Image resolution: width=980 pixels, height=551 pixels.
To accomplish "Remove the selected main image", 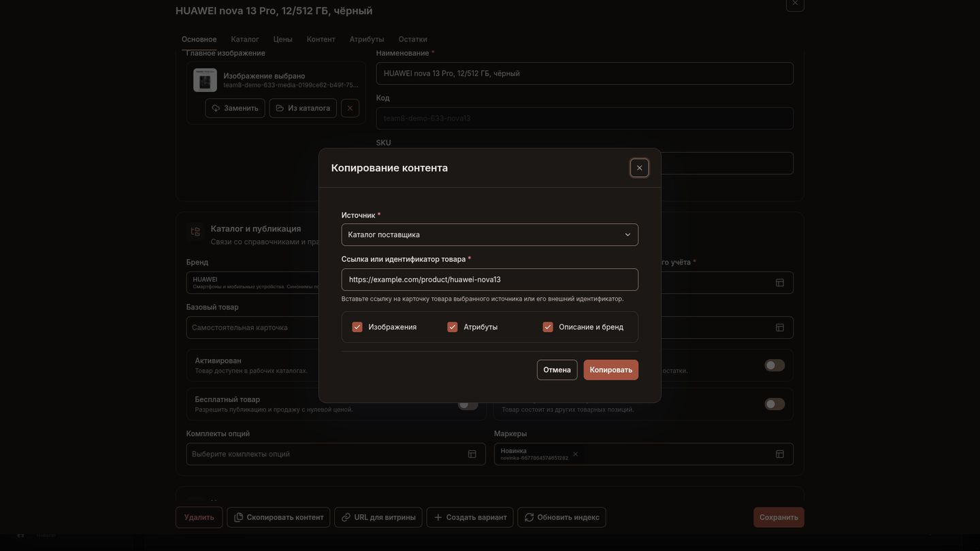I will (x=350, y=108).
